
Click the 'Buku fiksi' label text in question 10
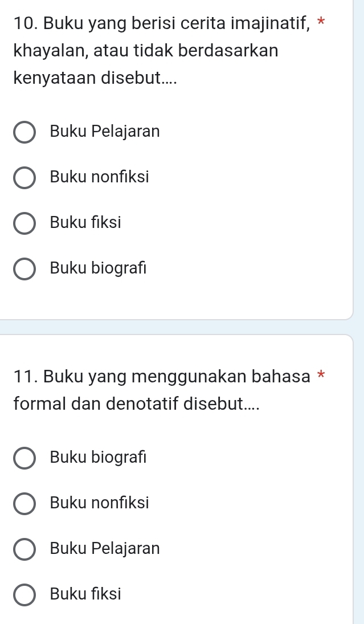tap(85, 223)
